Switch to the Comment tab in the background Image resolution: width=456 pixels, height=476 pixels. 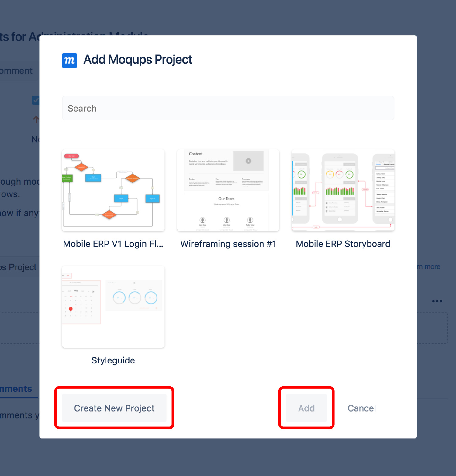point(16,70)
